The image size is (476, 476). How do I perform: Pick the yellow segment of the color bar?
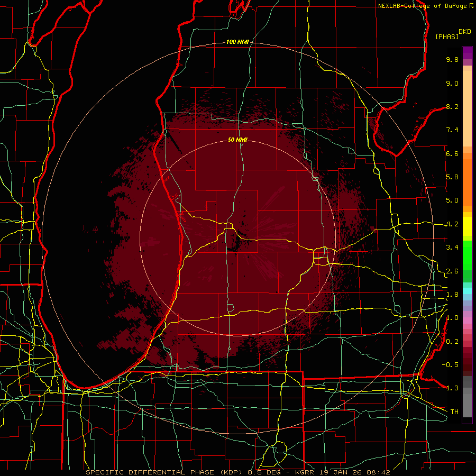467,226
